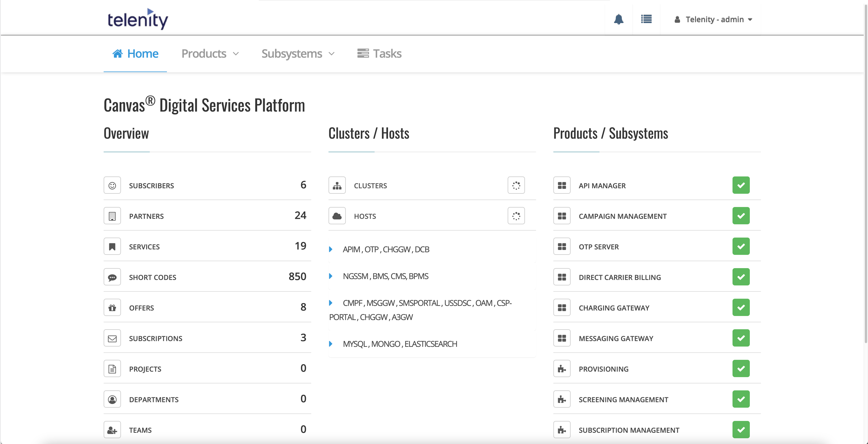Click the Short Codes chat bubble icon
Viewport: 868px width, 444px height.
(112, 277)
